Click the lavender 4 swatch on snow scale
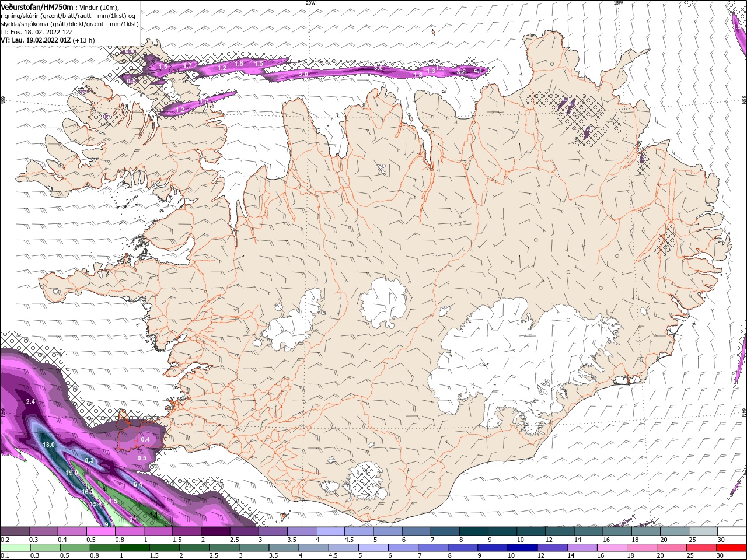Screen dimensions: 747x560 pos(330,531)
